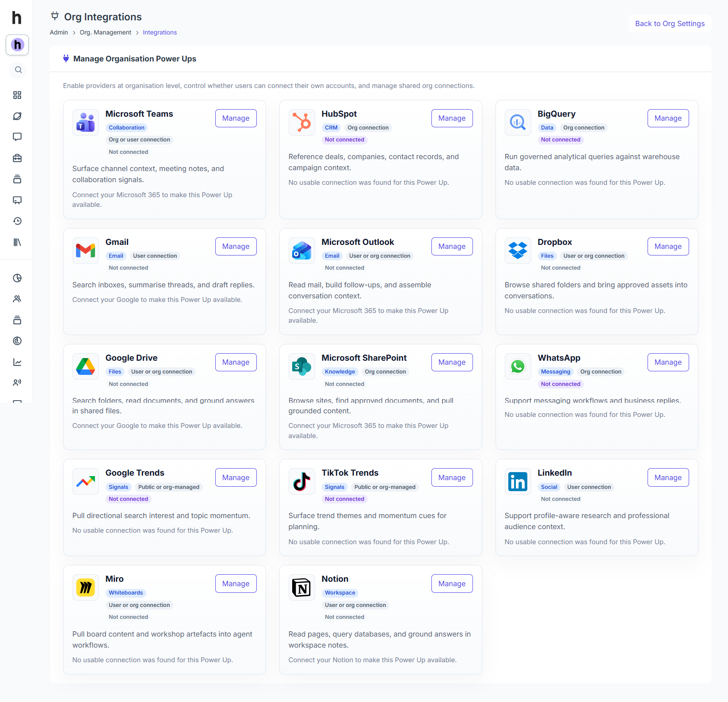Screen dimensions: 728x702
Task: Open the dashboard grid icon in sidebar
Action: pyautogui.click(x=17, y=95)
